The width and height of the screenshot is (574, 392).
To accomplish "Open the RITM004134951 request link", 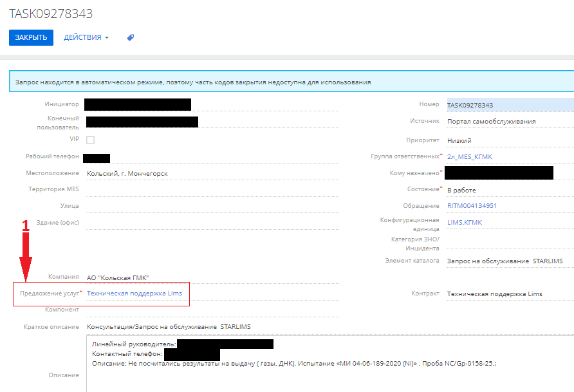I will pyautogui.click(x=472, y=206).
